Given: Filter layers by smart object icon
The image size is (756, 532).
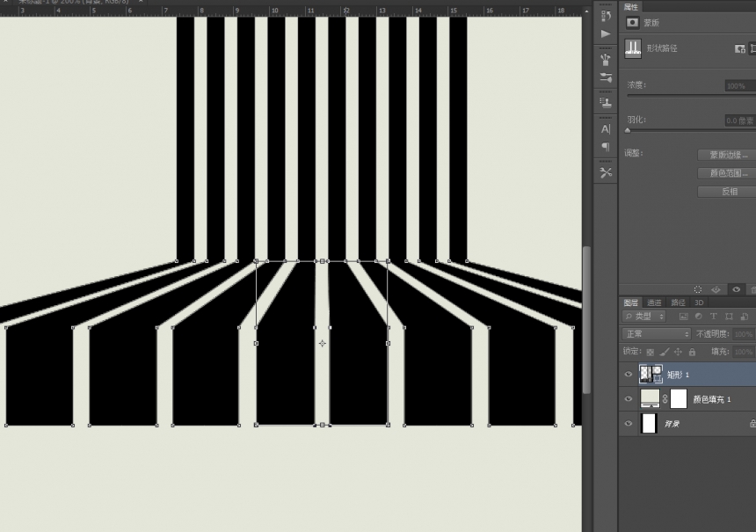Looking at the screenshot, I should point(745,317).
